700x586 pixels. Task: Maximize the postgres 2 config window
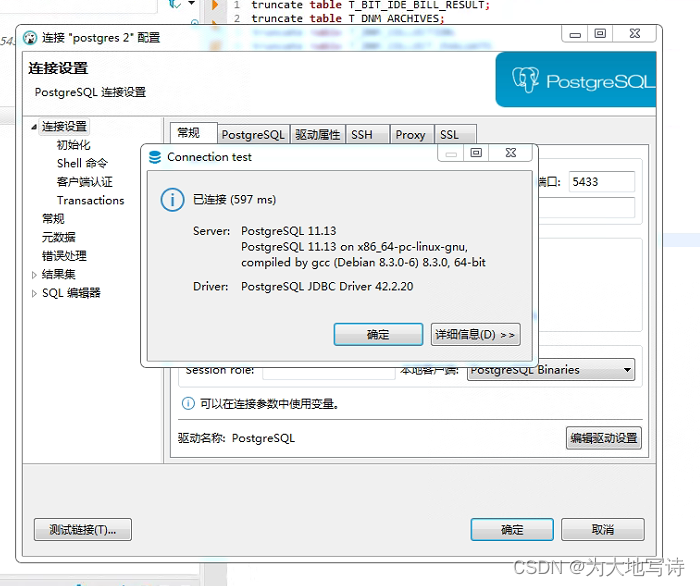coord(600,34)
